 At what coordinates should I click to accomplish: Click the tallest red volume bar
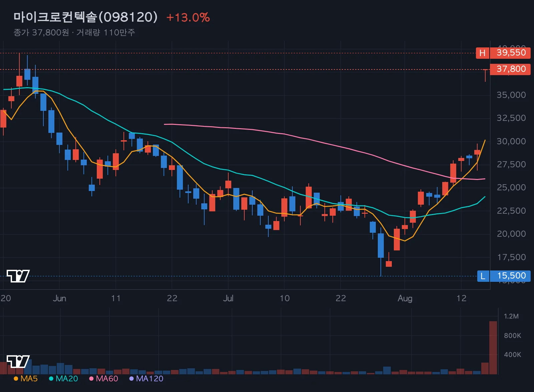(493, 348)
